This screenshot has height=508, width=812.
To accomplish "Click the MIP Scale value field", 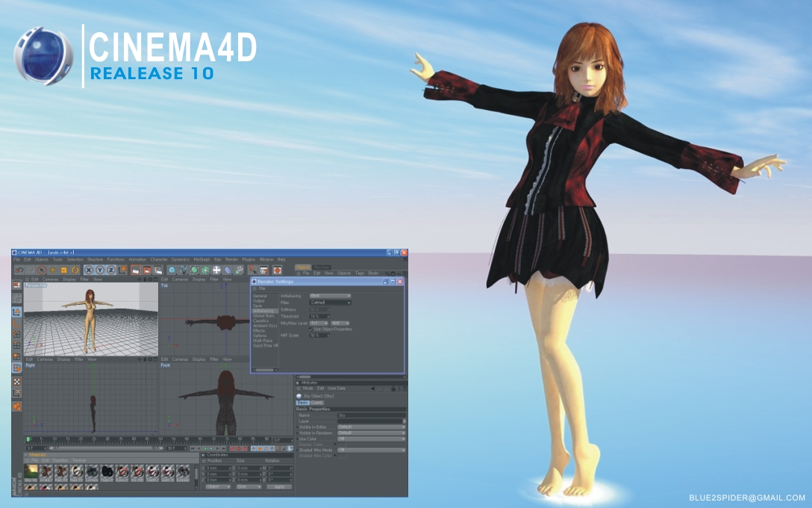I will [318, 335].
